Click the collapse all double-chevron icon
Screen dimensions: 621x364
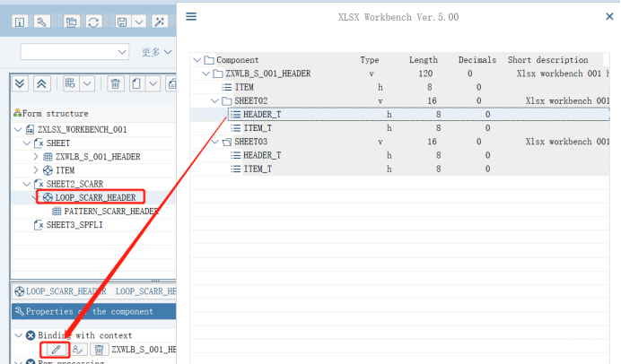click(x=41, y=83)
